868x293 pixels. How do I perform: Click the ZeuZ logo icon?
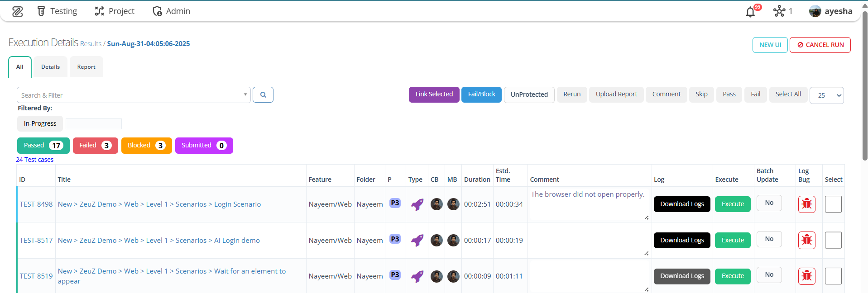17,11
